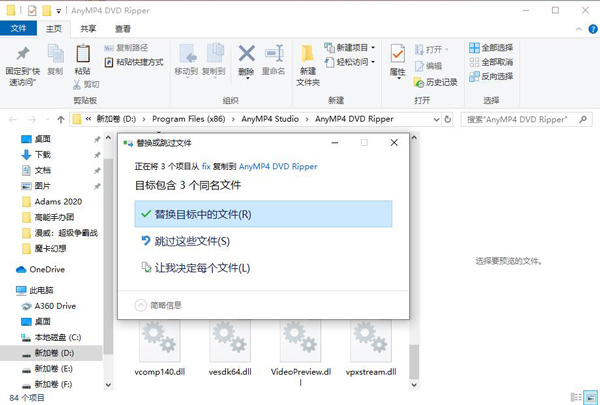
Task: Switch to the View (查看) tab
Action: click(123, 29)
